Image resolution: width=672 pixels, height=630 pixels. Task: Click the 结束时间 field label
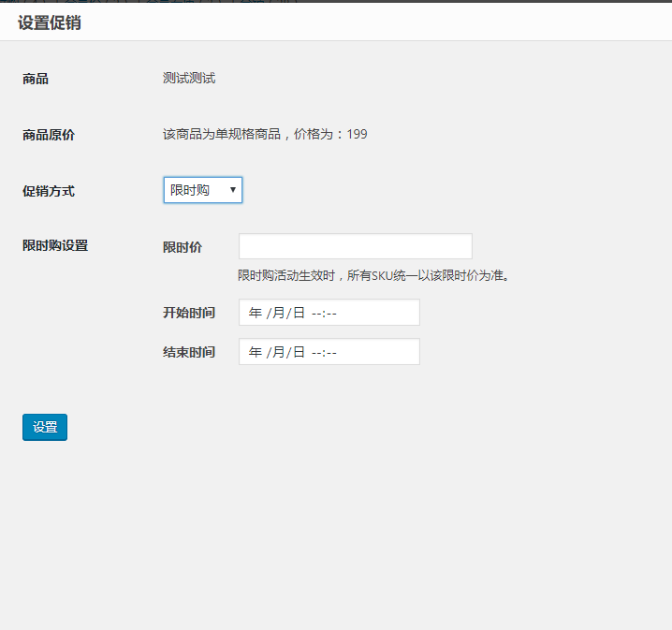188,352
